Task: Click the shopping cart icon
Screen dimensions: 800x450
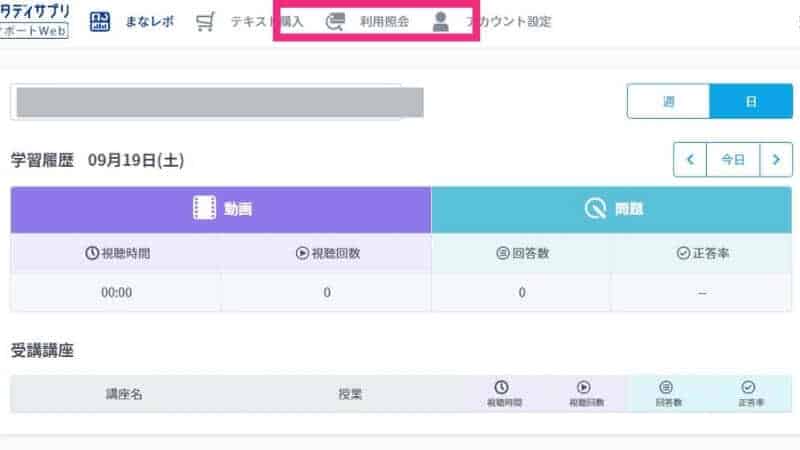Action: pyautogui.click(x=205, y=21)
